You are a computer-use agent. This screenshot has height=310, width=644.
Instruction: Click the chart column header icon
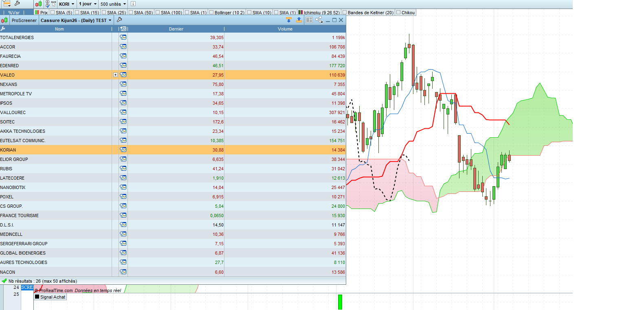coord(123,29)
